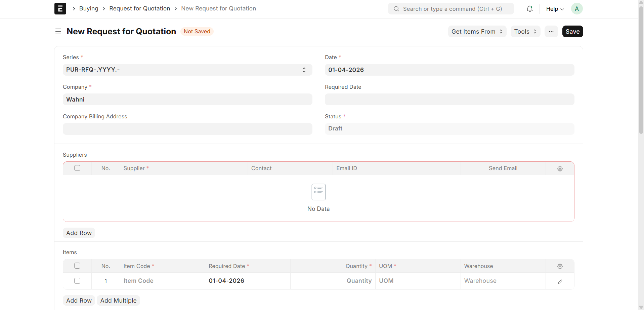The image size is (644, 310).
Task: Tick the checkbox for item row 1
Action: click(77, 281)
